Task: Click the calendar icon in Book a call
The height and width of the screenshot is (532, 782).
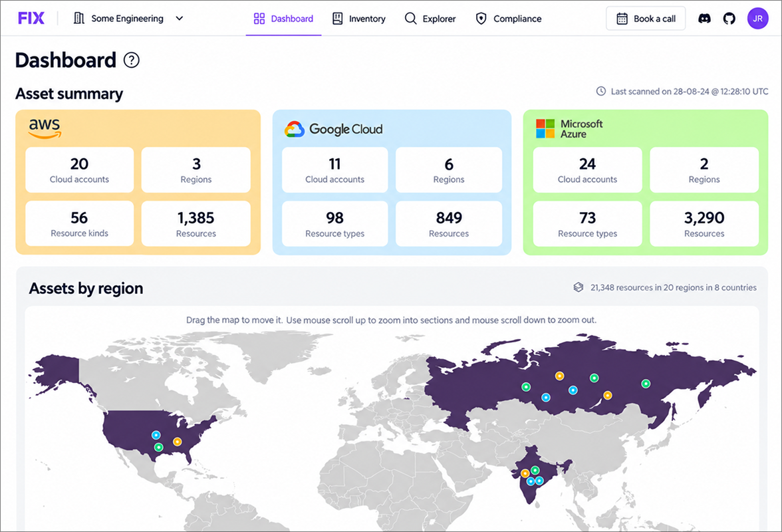Action: tap(622, 19)
